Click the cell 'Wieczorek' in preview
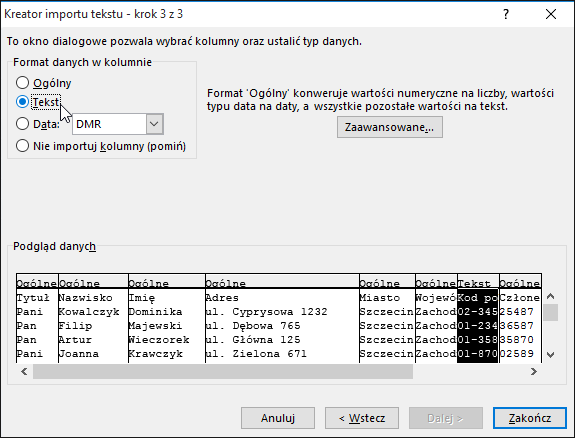Image resolution: width=575 pixels, height=438 pixels. click(x=159, y=340)
